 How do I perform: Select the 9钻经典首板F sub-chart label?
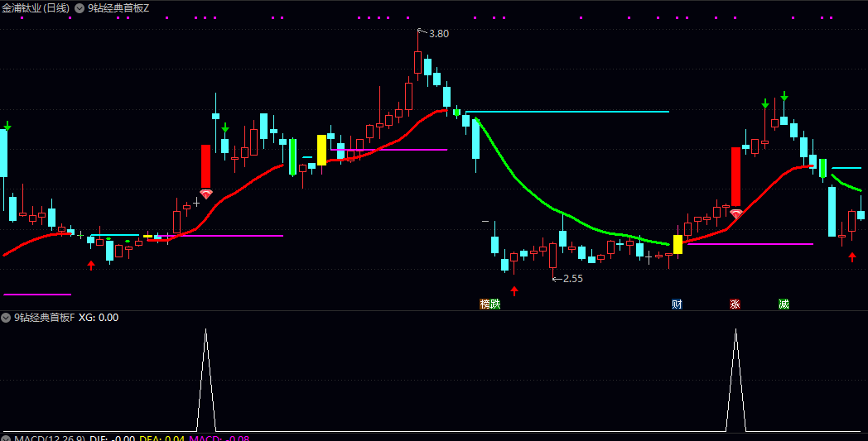[x=44, y=318]
